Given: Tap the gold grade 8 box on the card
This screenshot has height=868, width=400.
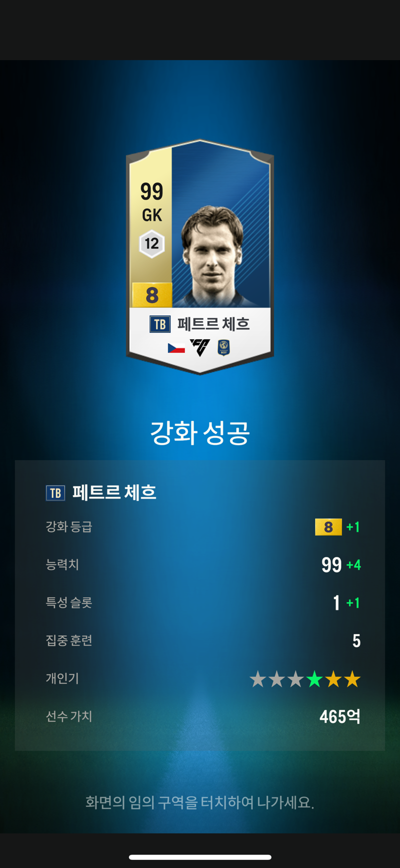Looking at the screenshot, I should coord(152,295).
